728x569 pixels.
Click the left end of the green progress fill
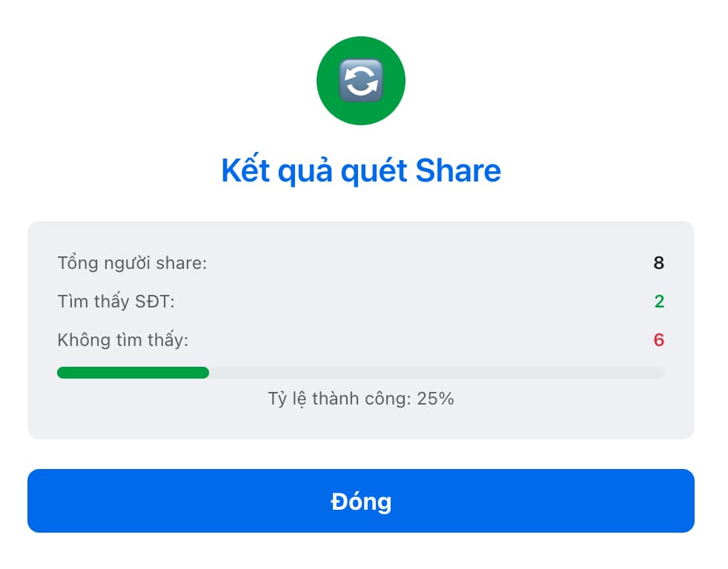[62, 373]
